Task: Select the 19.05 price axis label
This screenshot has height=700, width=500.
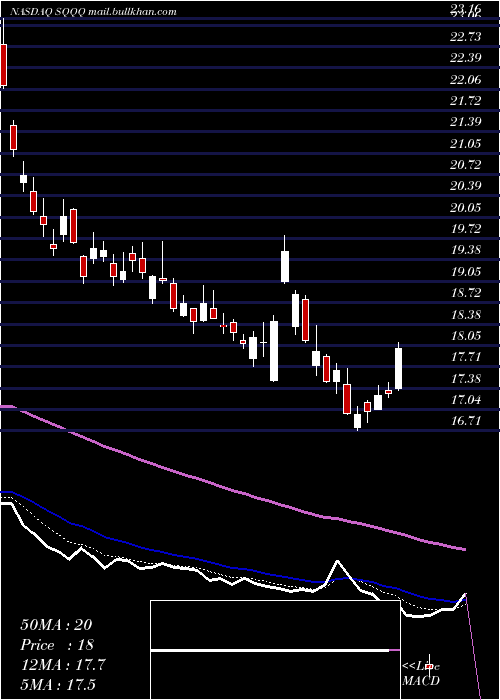Action: tap(466, 272)
